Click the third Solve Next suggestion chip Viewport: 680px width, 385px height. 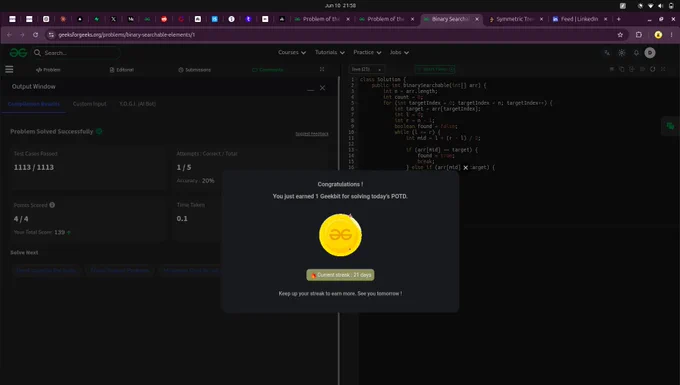[191, 271]
